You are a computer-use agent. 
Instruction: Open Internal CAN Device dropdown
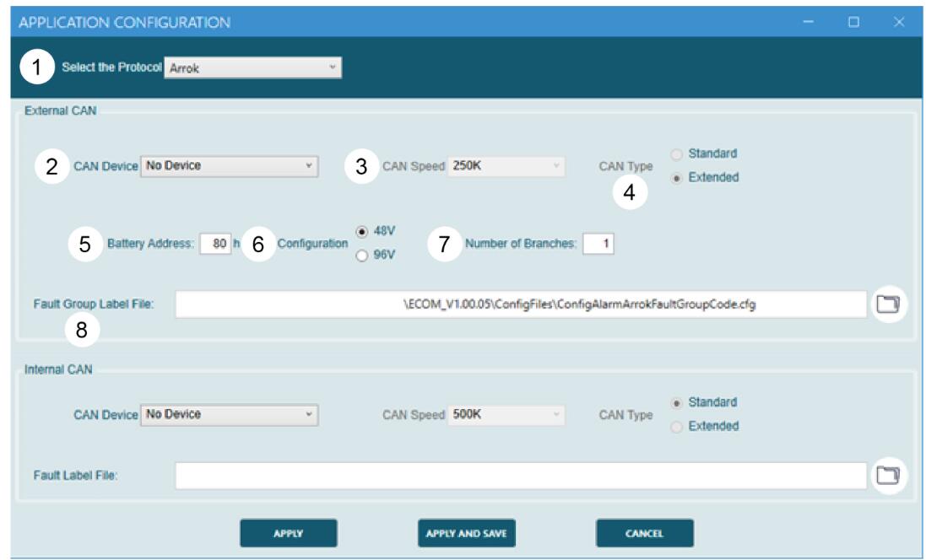[x=229, y=415]
